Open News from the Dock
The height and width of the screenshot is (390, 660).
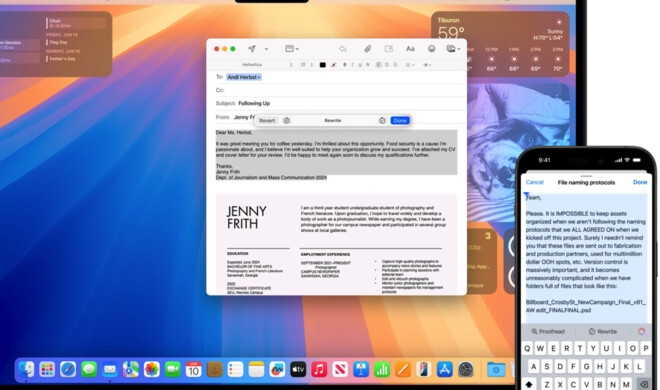[340, 369]
